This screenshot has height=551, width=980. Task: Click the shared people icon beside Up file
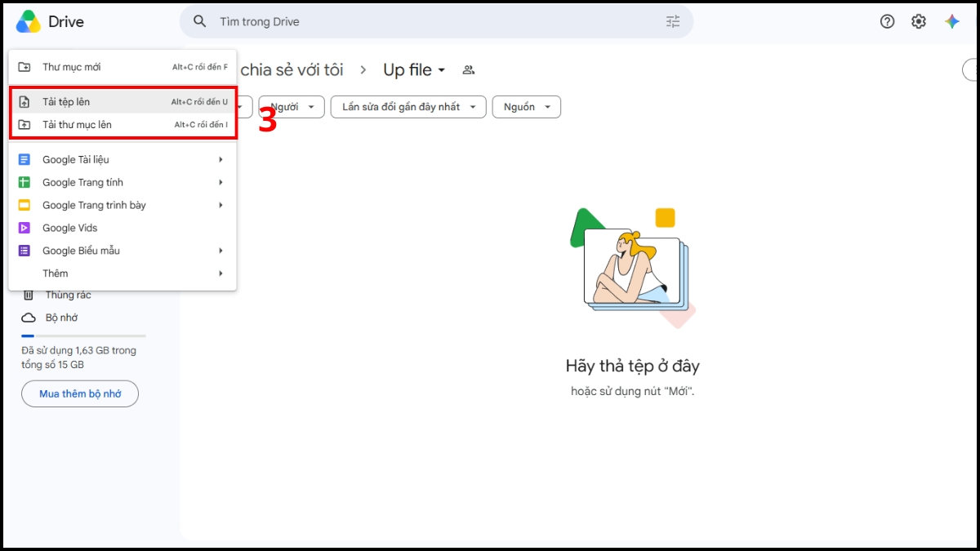[469, 70]
